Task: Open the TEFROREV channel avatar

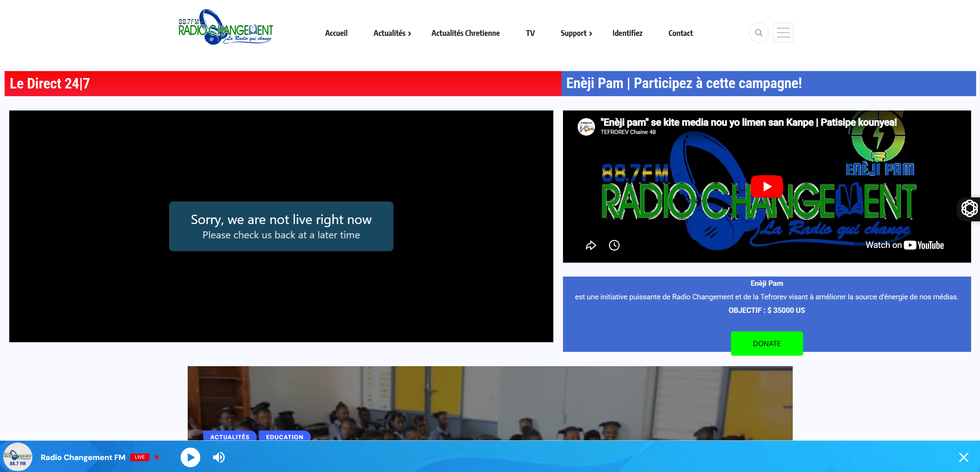Action: [x=586, y=127]
